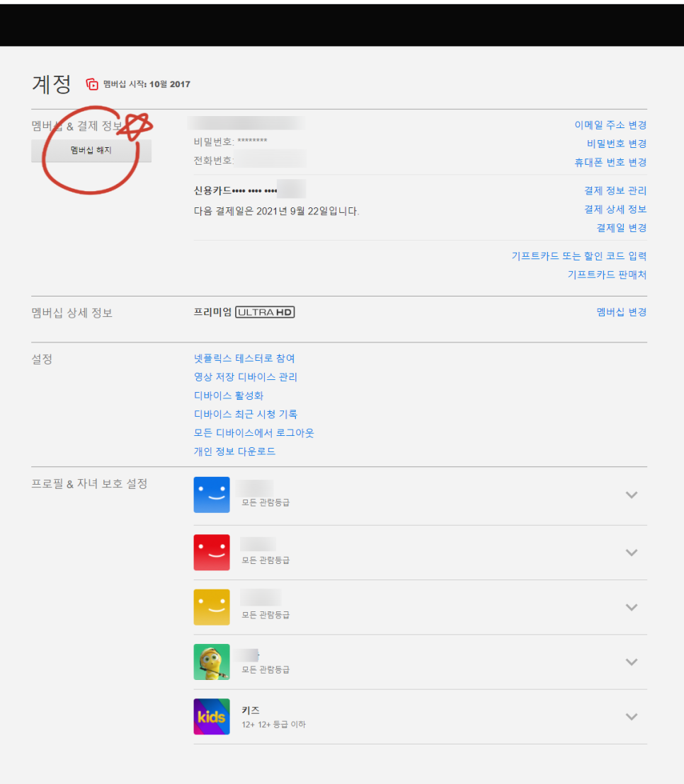Image resolution: width=684 pixels, height=784 pixels.
Task: Open 디바이스 활성화 link
Action: tap(229, 396)
